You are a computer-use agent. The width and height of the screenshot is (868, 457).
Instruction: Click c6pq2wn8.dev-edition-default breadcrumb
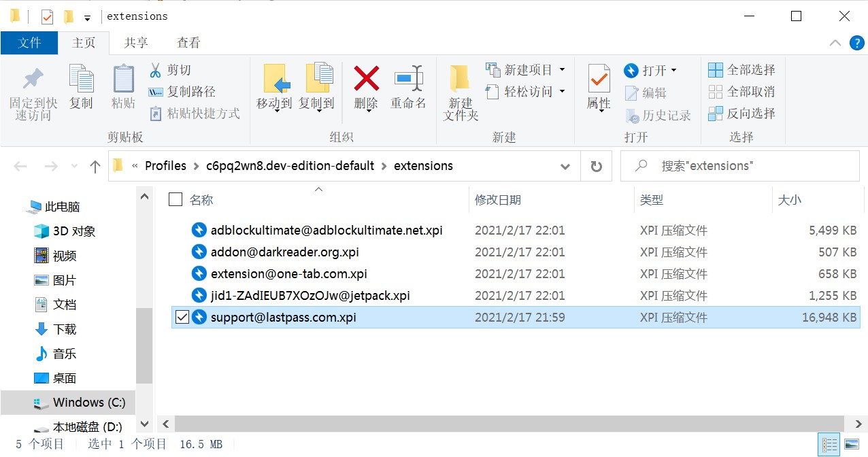(290, 166)
